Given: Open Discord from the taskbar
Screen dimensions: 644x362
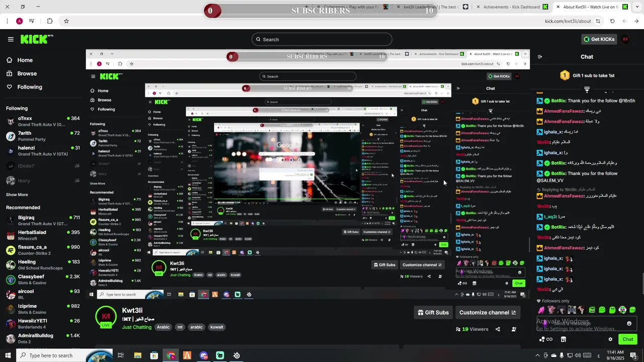Looking at the screenshot, I should click(204, 355).
